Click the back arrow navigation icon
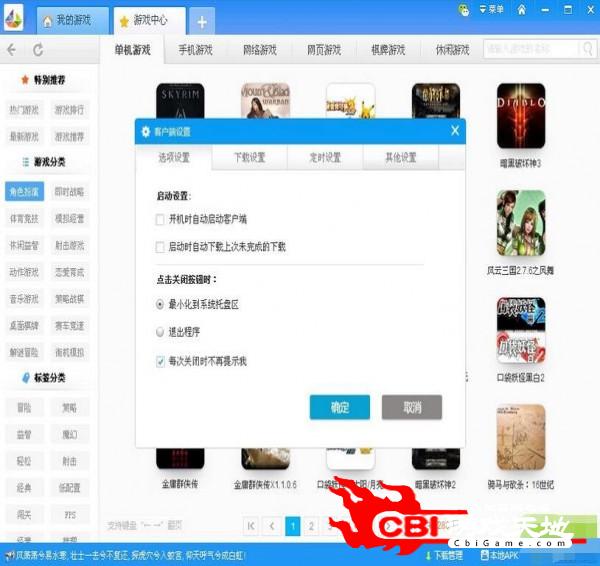The width and height of the screenshot is (600, 566). (x=12, y=49)
